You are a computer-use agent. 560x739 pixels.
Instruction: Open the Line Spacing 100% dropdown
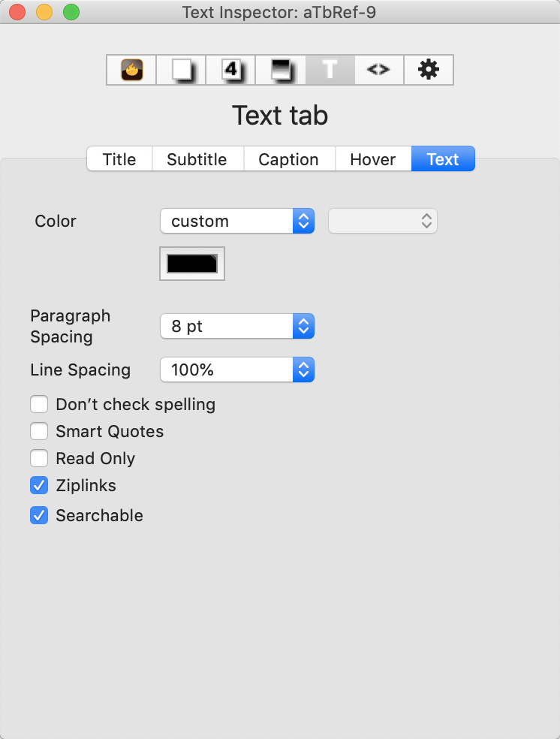coord(236,369)
